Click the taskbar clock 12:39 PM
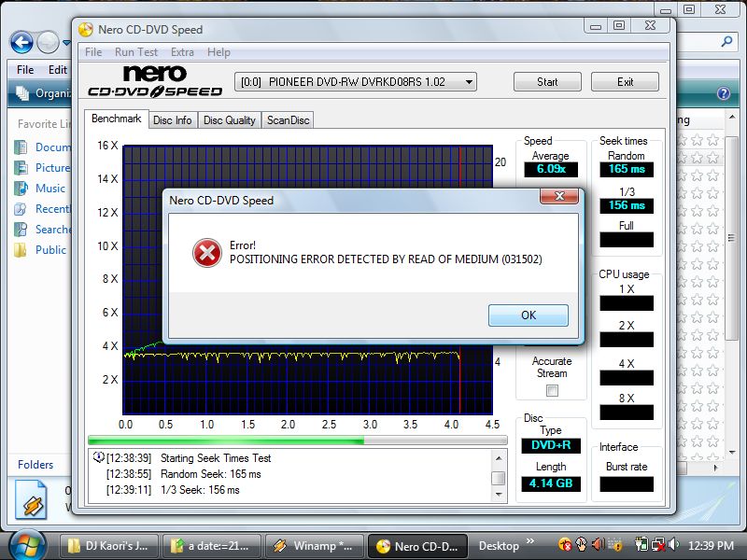This screenshot has height=560, width=747. click(x=711, y=546)
